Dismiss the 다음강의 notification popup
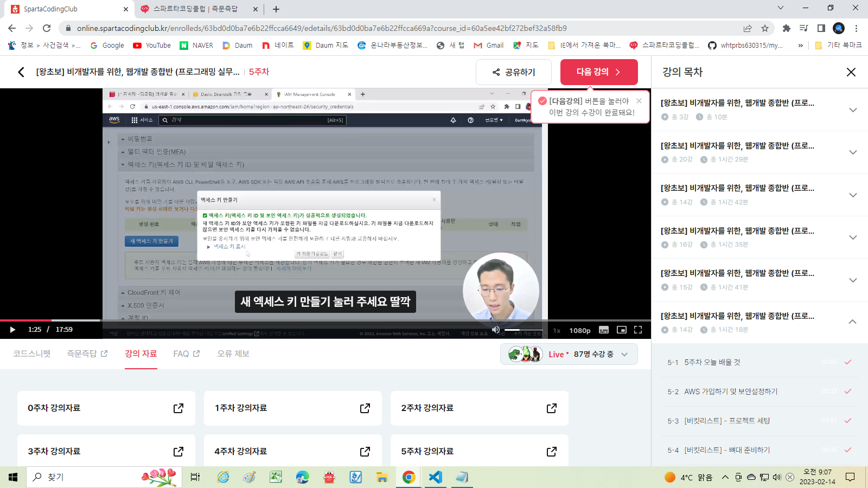Image resolution: width=868 pixels, height=488 pixels. 639,101
